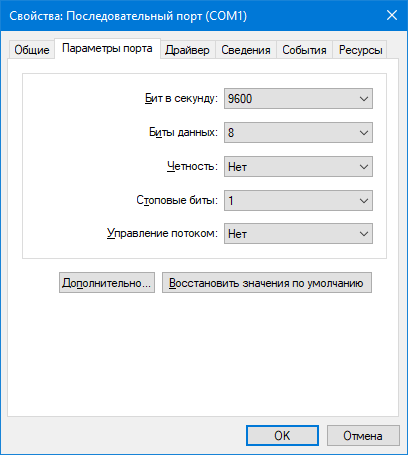The width and height of the screenshot is (408, 457).
Task: Confirm settings with the OK button
Action: pos(282,435)
